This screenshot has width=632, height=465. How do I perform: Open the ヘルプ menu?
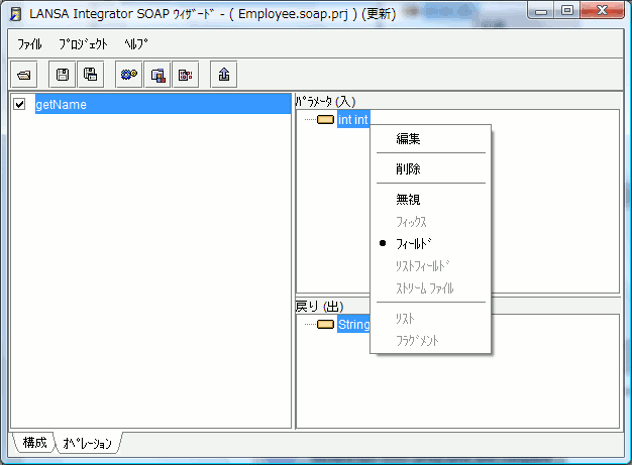(136, 44)
